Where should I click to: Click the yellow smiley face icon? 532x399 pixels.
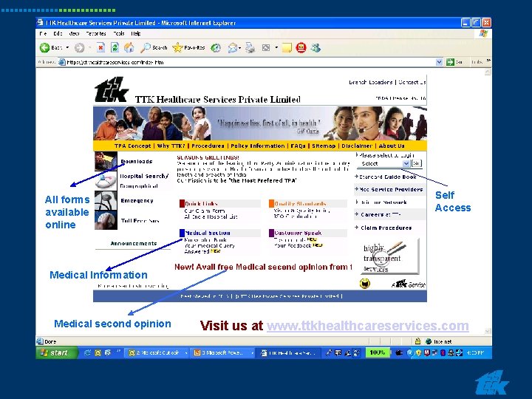tap(365, 283)
